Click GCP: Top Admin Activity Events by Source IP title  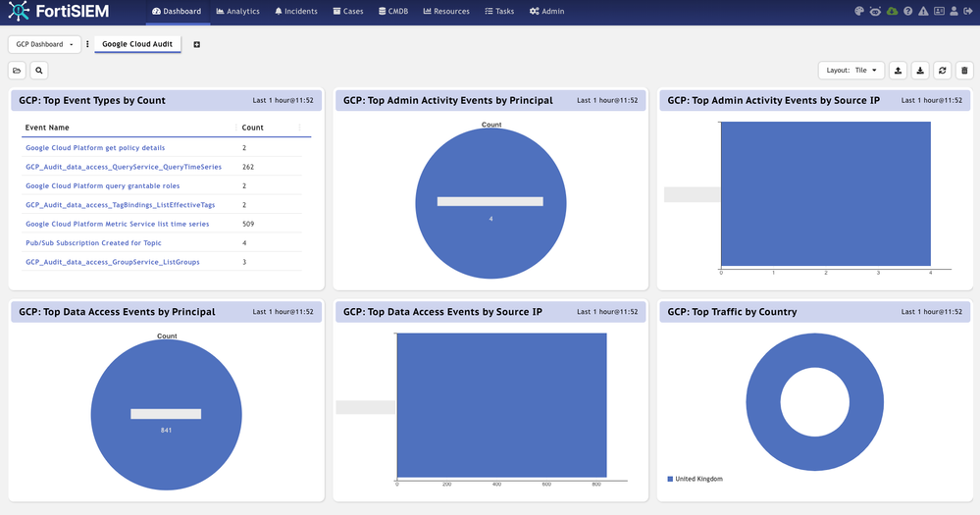tap(774, 100)
